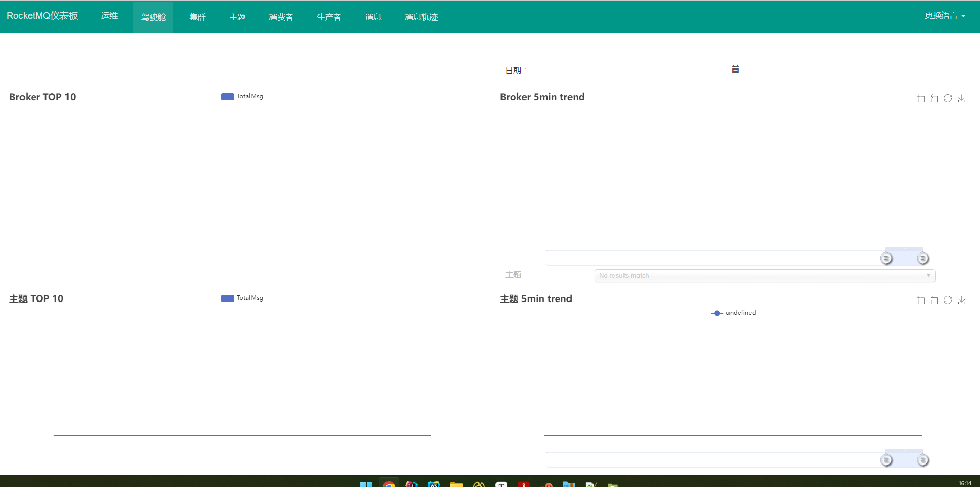
Task: Click restore icon on 主题 5min trend
Action: pos(948,300)
